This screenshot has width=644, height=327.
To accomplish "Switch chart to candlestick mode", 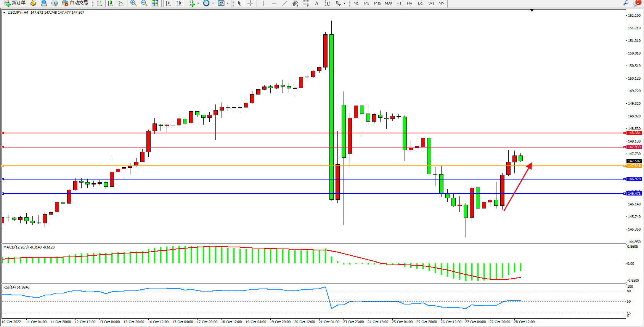I will pos(110,3).
